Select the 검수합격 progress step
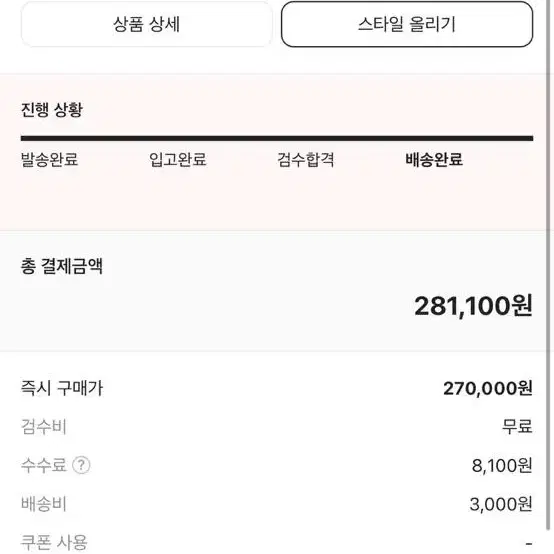The width and height of the screenshot is (554, 554). tap(306, 159)
